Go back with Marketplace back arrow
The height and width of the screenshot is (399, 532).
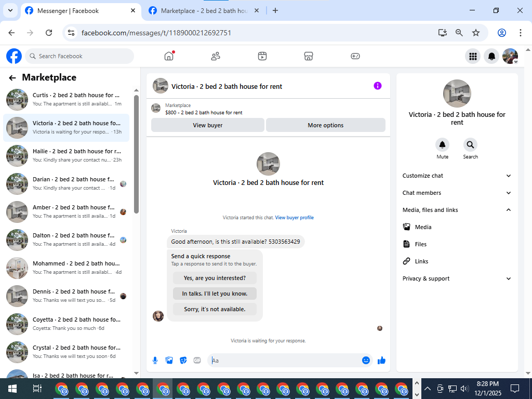click(x=12, y=78)
